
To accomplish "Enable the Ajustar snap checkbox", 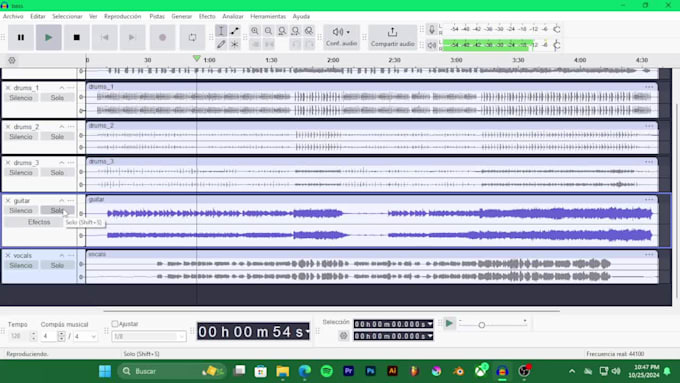I will [x=115, y=324].
